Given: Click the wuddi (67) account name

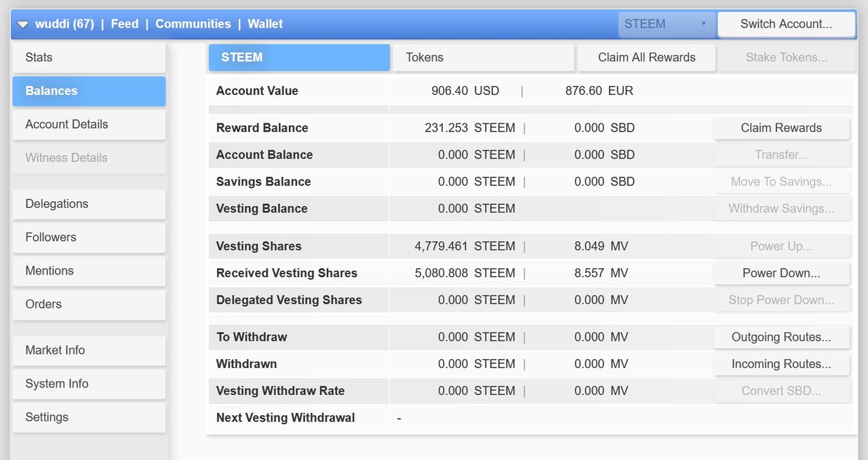Looking at the screenshot, I should pyautogui.click(x=64, y=24).
